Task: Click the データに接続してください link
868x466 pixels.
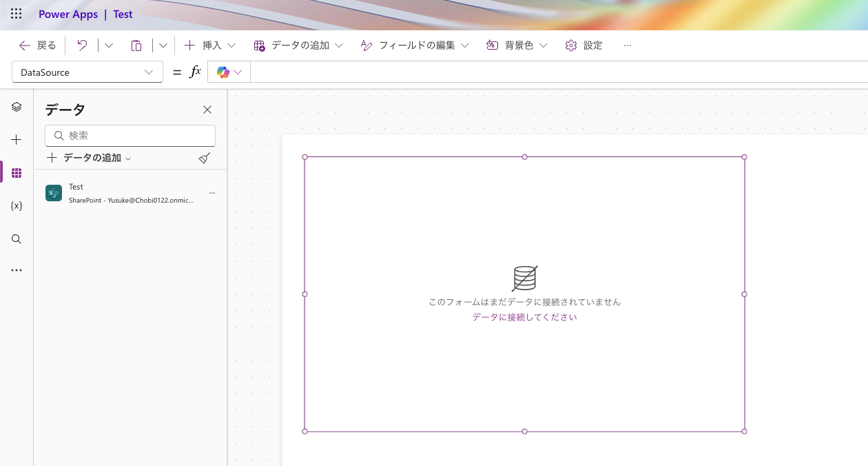Action: click(x=524, y=316)
